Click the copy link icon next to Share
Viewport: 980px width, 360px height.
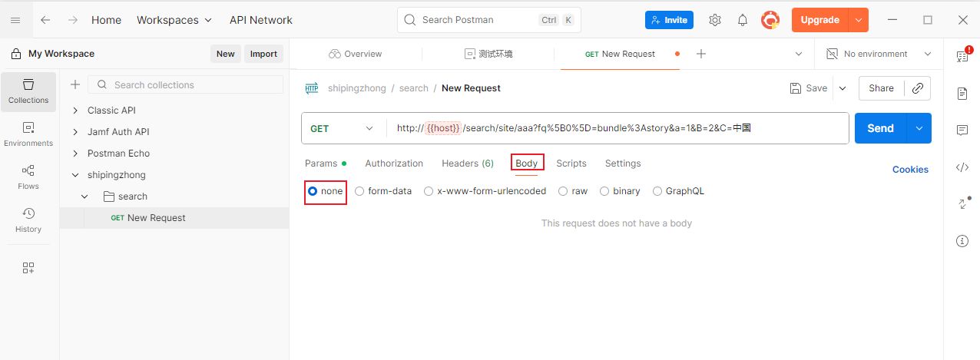tap(917, 88)
